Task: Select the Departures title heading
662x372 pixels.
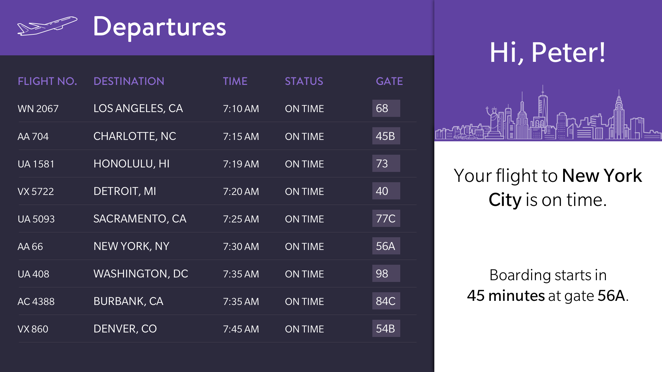Action: pos(160,27)
